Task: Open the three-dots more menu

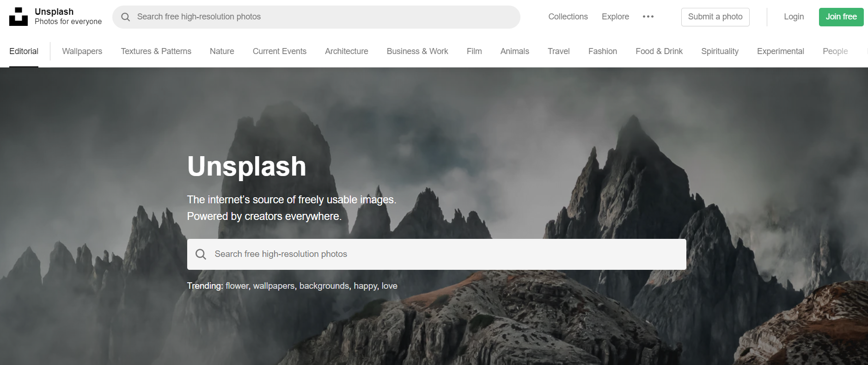Action: click(x=648, y=17)
